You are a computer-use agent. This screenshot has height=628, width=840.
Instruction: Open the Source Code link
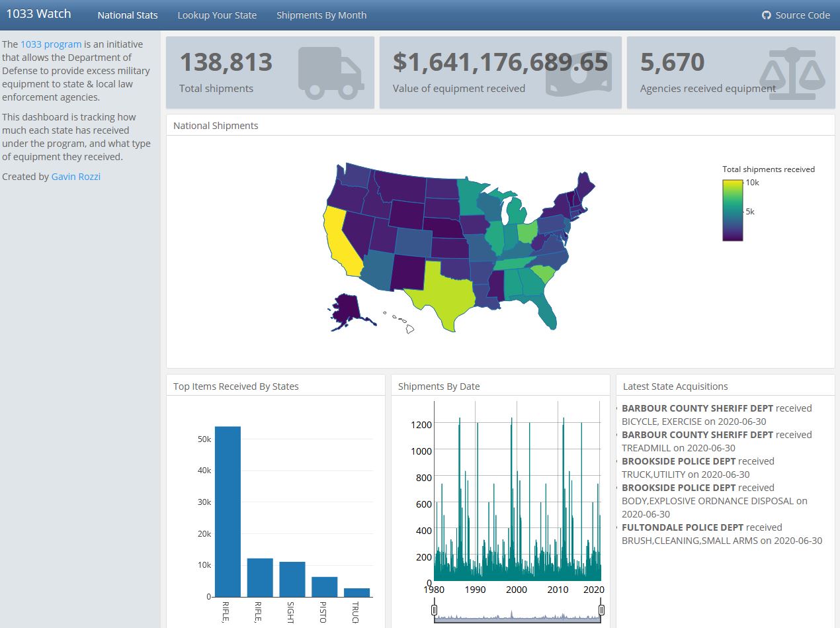click(802, 15)
